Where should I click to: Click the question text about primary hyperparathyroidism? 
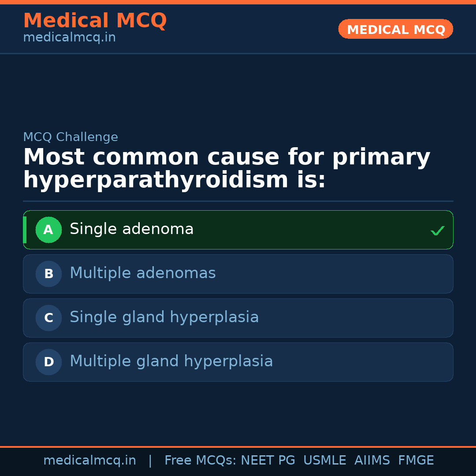[227, 168]
